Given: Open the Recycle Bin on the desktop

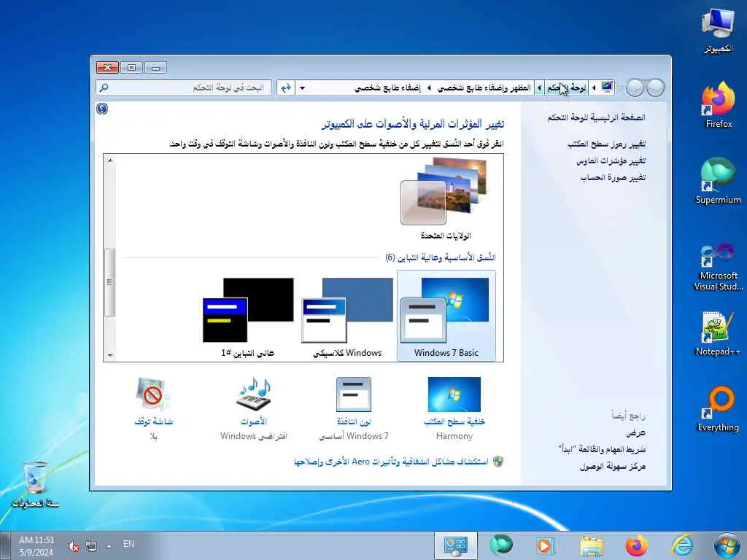Looking at the screenshot, I should pyautogui.click(x=36, y=484).
